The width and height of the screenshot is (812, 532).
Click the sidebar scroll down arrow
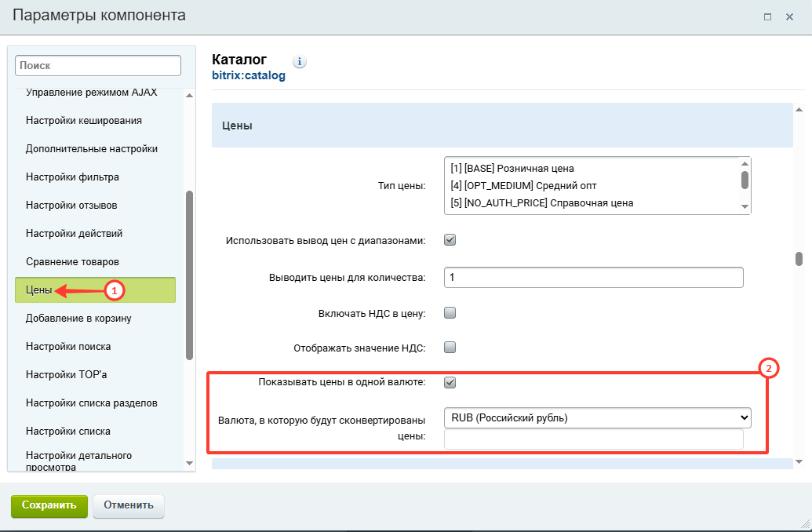pos(189,463)
